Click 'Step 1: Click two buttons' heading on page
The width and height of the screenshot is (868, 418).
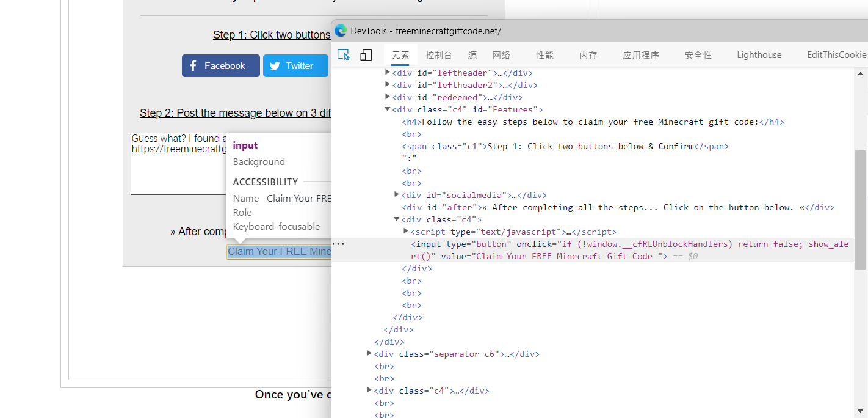point(272,35)
